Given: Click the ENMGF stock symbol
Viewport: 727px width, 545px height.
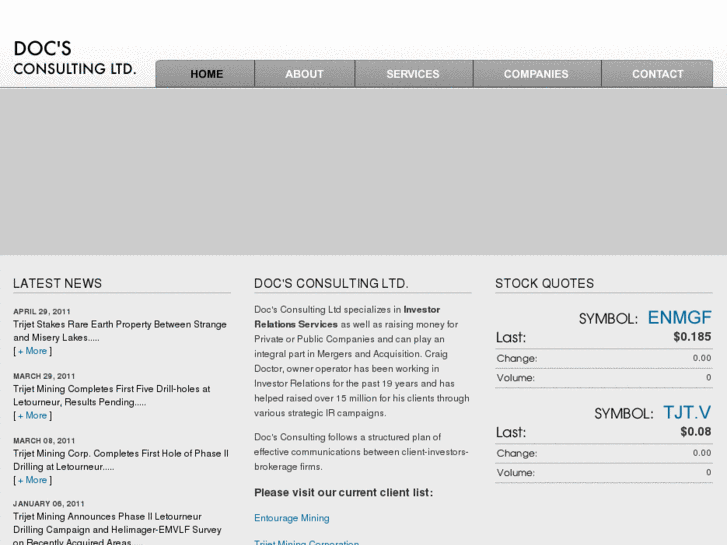Looking at the screenshot, I should click(679, 318).
